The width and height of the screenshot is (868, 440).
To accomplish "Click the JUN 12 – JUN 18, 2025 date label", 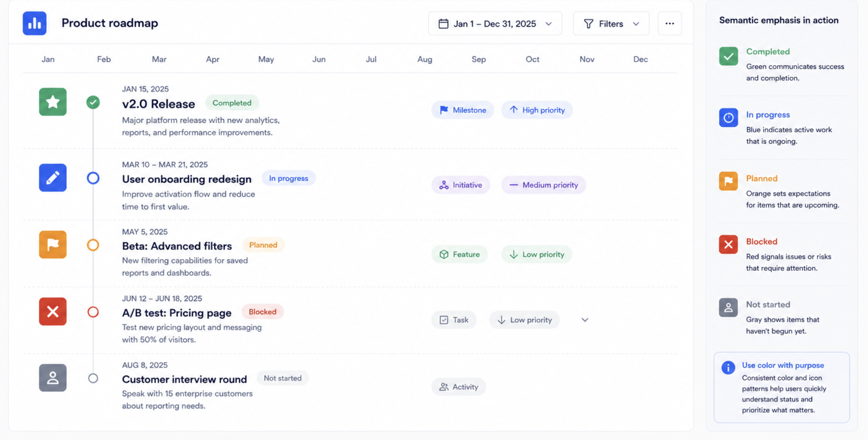I will 162,299.
